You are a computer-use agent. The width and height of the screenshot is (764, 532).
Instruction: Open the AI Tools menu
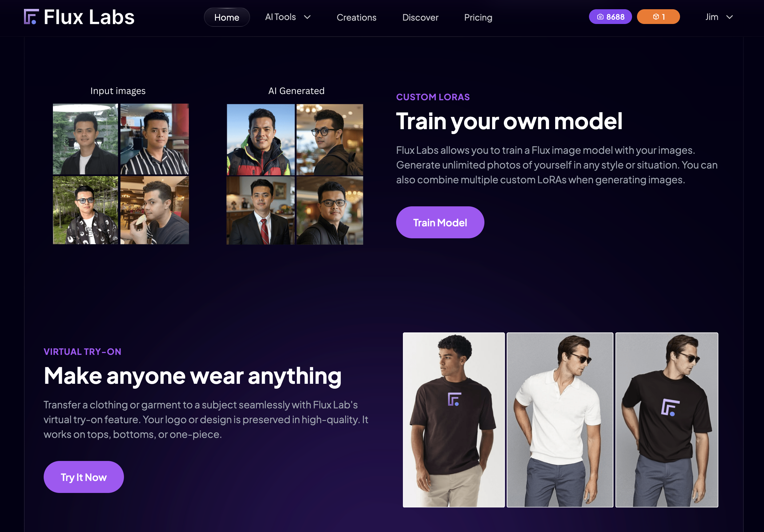288,17
